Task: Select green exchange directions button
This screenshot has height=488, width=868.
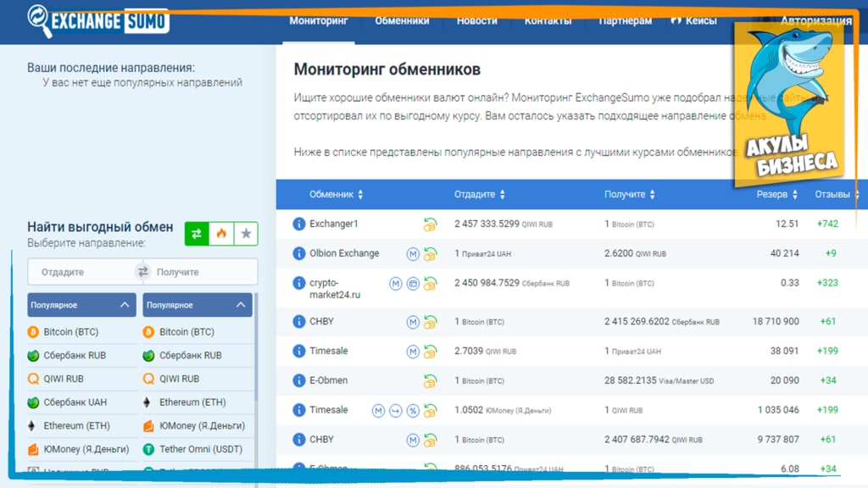Action: 197,234
